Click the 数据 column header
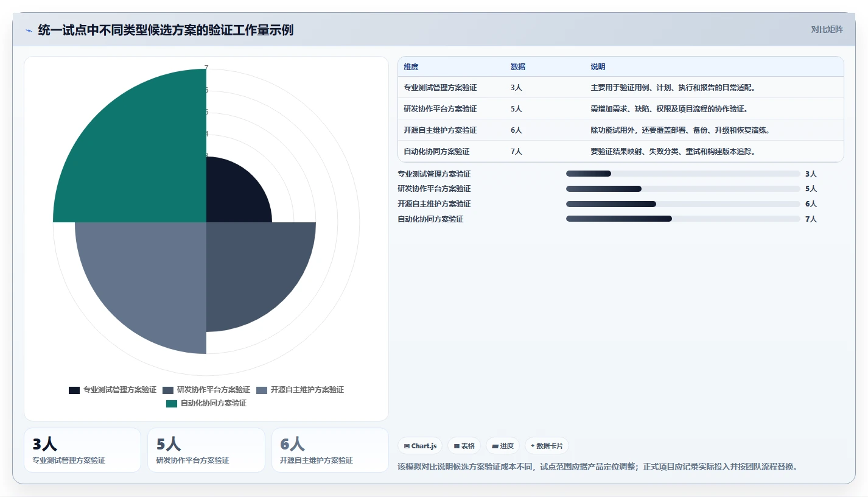 tap(518, 67)
